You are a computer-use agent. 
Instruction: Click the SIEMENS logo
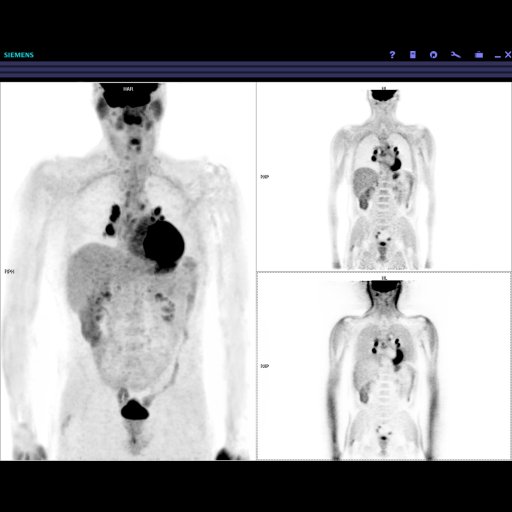coord(19,55)
